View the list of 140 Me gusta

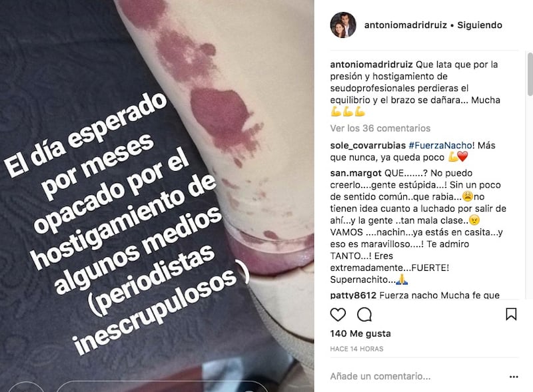[360, 333]
